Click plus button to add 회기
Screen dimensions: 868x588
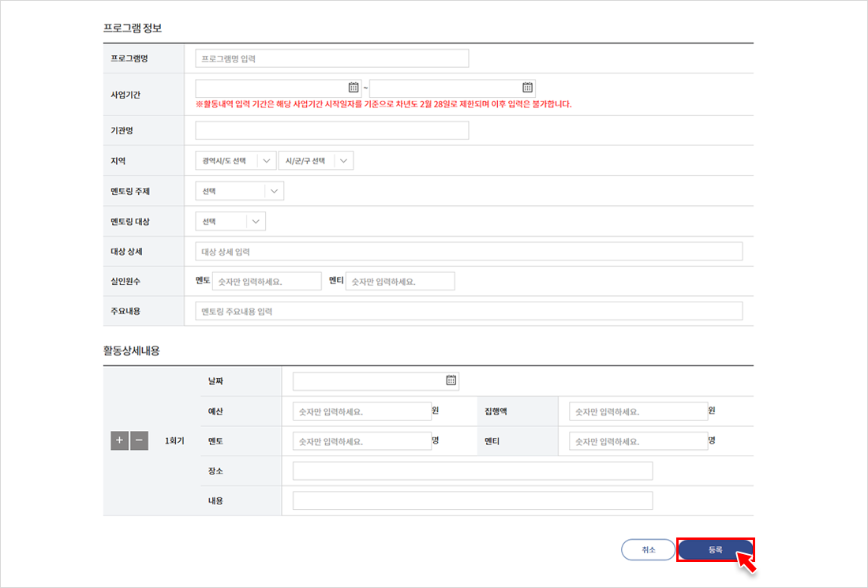[119, 440]
